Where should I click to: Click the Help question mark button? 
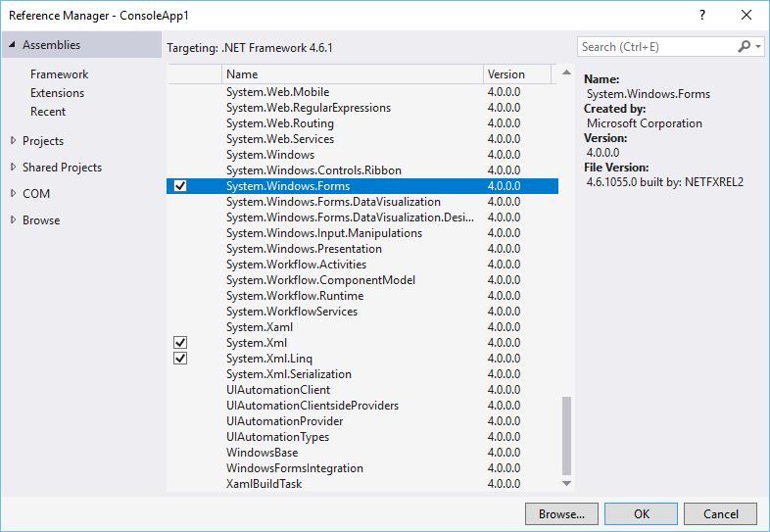[703, 16]
